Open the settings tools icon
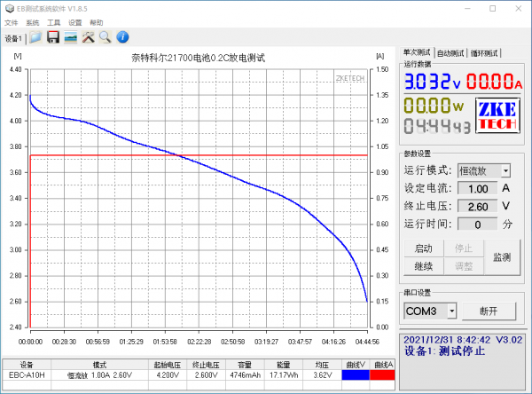Screen dimensions: 532x394 pyautogui.click(x=89, y=37)
